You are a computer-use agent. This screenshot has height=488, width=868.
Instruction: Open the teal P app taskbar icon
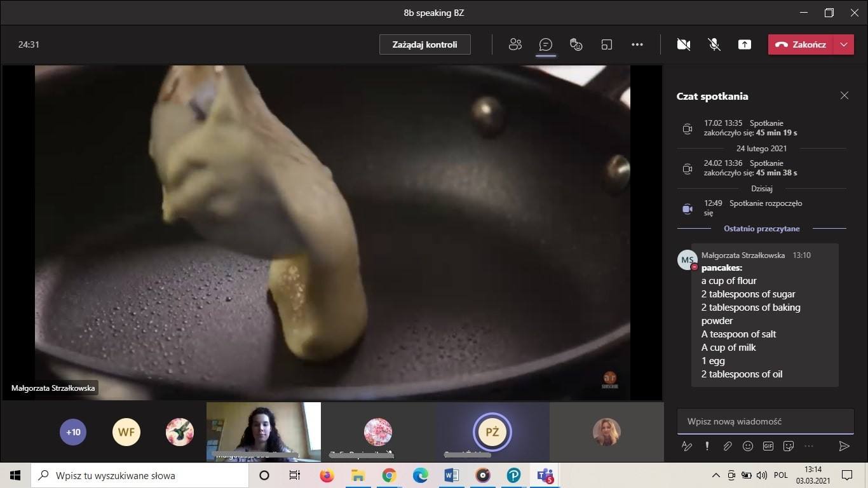pos(514,475)
